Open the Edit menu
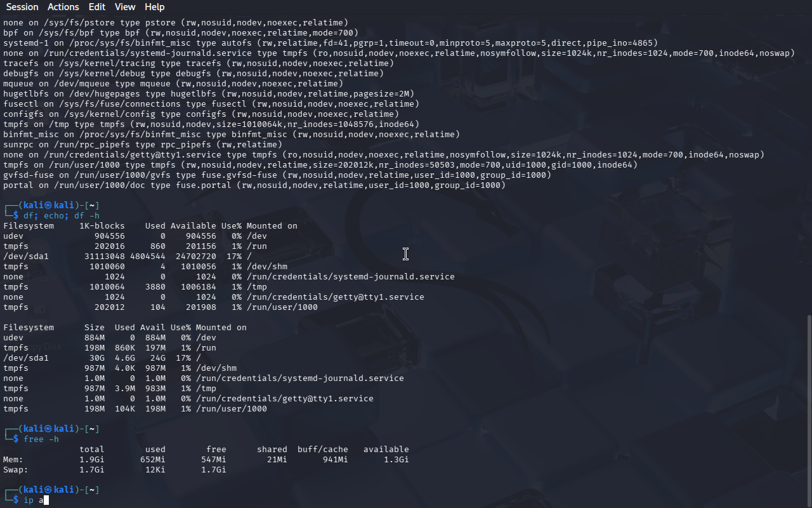The width and height of the screenshot is (812, 508). coord(97,7)
